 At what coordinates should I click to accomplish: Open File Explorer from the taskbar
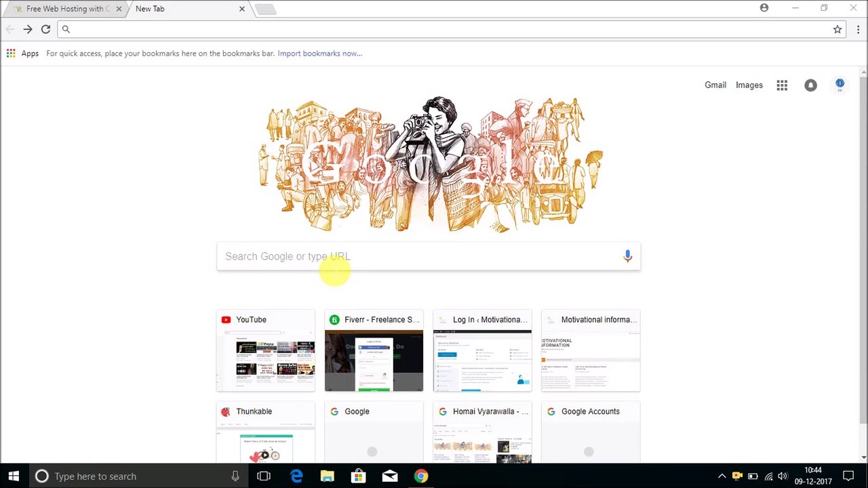(327, 476)
